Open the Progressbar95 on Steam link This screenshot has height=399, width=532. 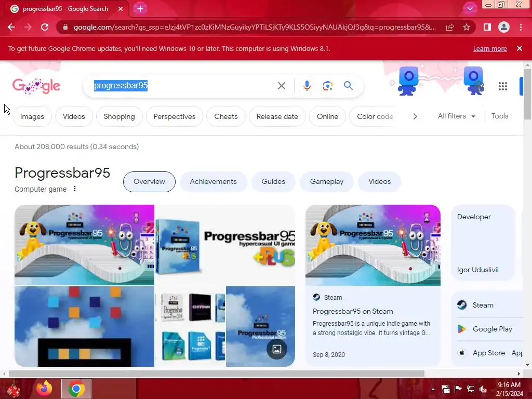pos(353,311)
